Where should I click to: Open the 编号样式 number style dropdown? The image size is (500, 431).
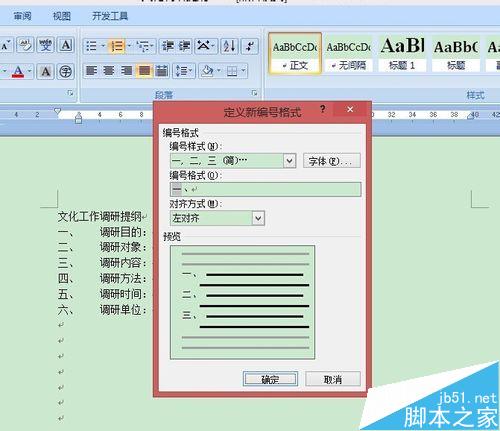pyautogui.click(x=289, y=161)
